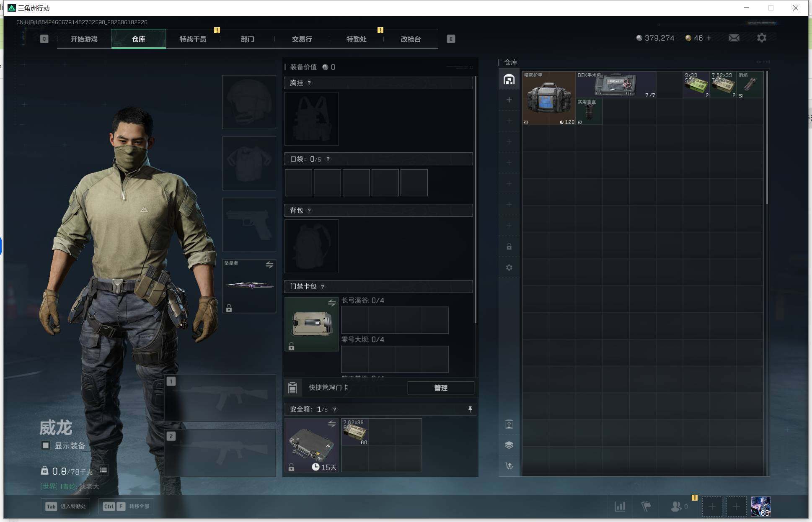Click the pistol equipment slot

[x=249, y=224]
